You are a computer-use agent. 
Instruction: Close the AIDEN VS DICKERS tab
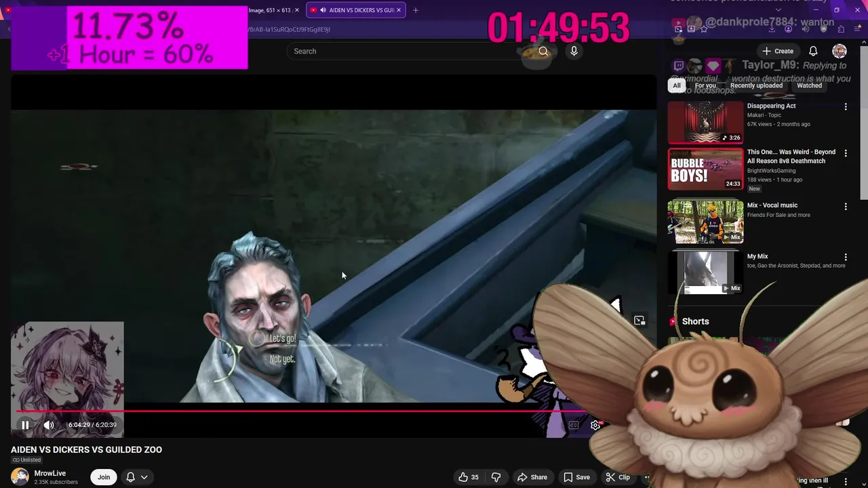399,10
